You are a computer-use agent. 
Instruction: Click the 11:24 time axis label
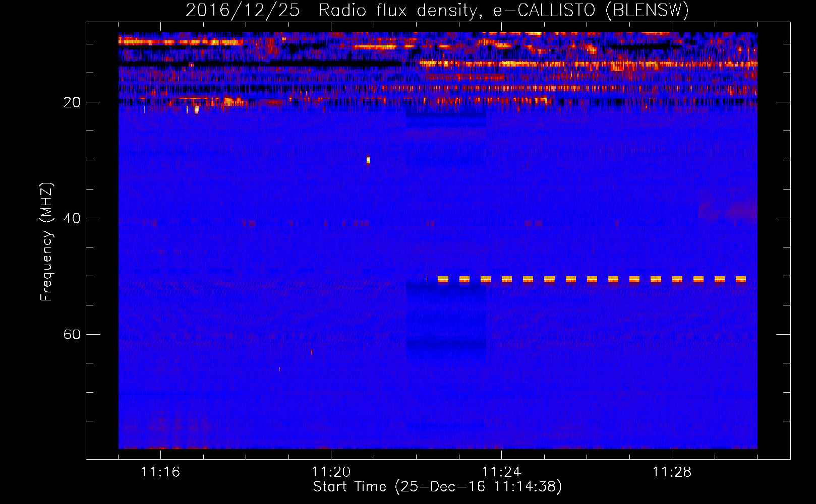click(x=501, y=472)
